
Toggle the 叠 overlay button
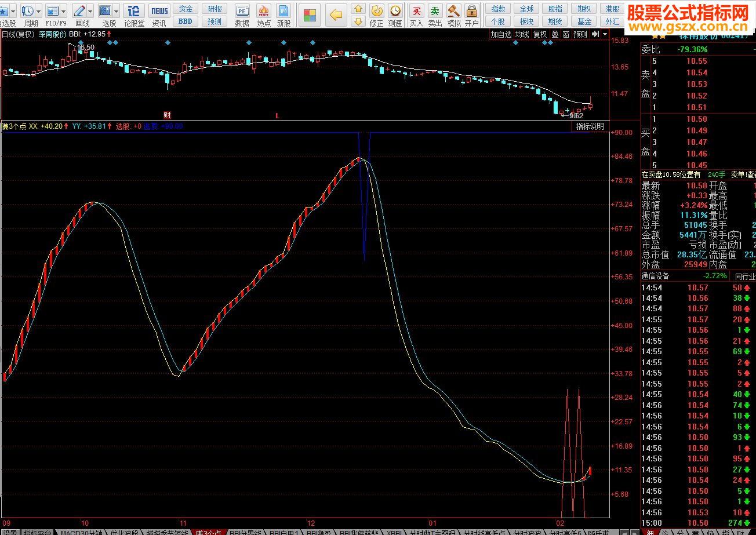[x=555, y=34]
